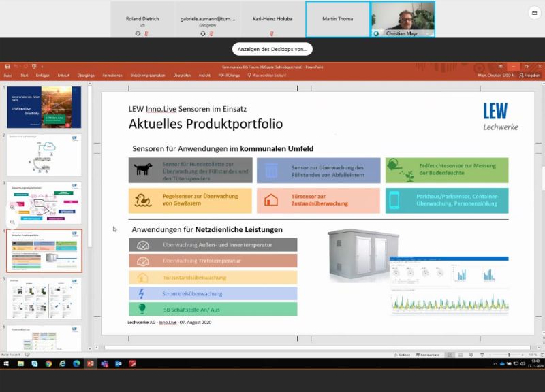Screen dimensions: 545x392
Task: Open the PDF-XChange ribbon tab
Action: [x=229, y=76]
